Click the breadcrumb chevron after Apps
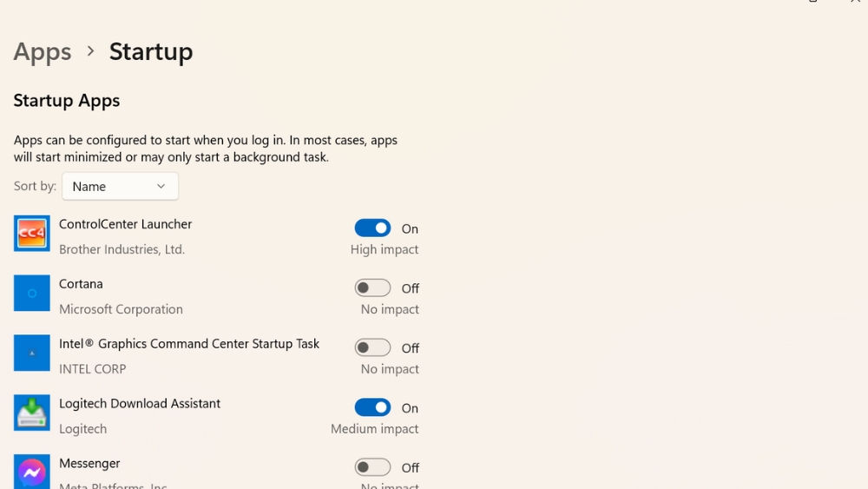The width and height of the screenshot is (868, 489). pos(91,51)
